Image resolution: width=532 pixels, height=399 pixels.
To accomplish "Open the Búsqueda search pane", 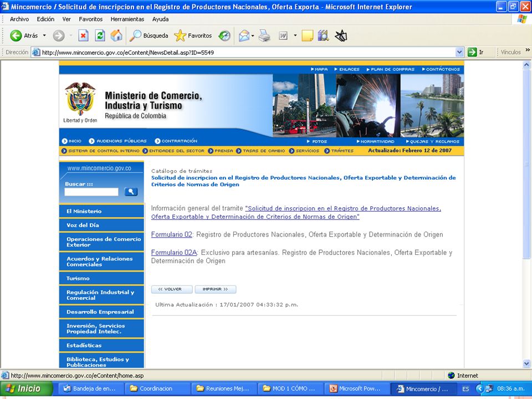I will tap(149, 35).
